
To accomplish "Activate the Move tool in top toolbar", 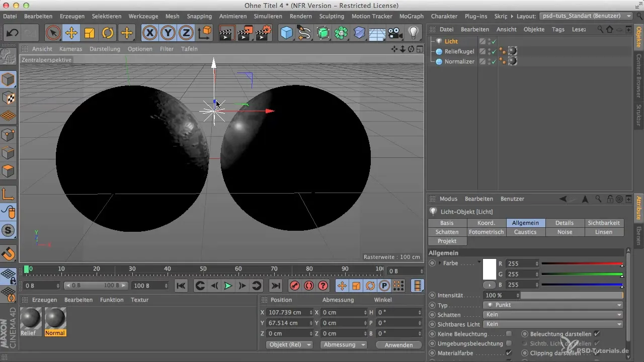I will 71,33.
